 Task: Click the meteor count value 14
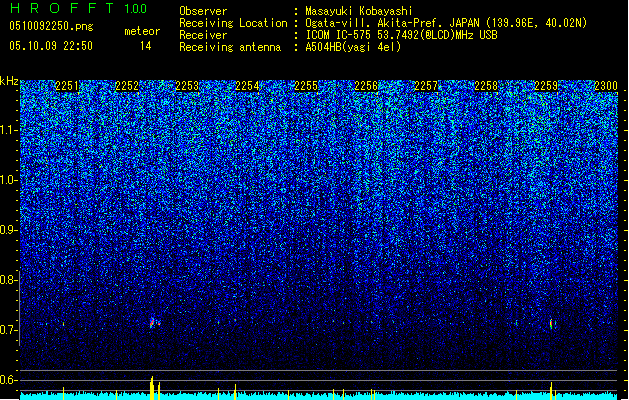point(146,46)
